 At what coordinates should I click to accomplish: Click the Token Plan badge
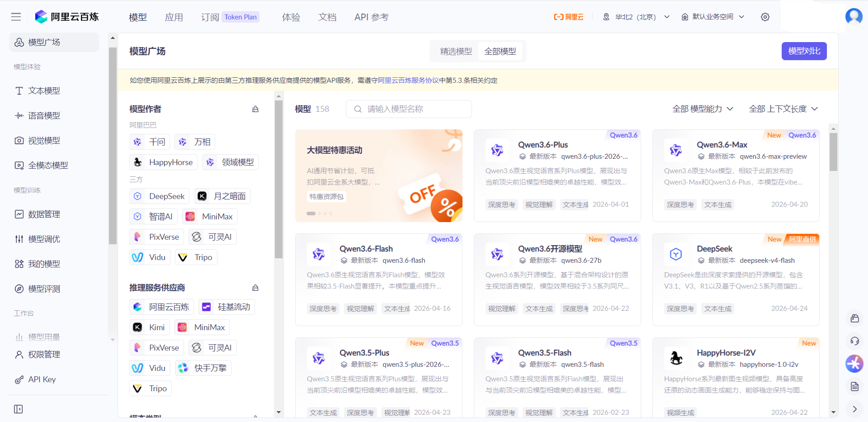tap(241, 17)
